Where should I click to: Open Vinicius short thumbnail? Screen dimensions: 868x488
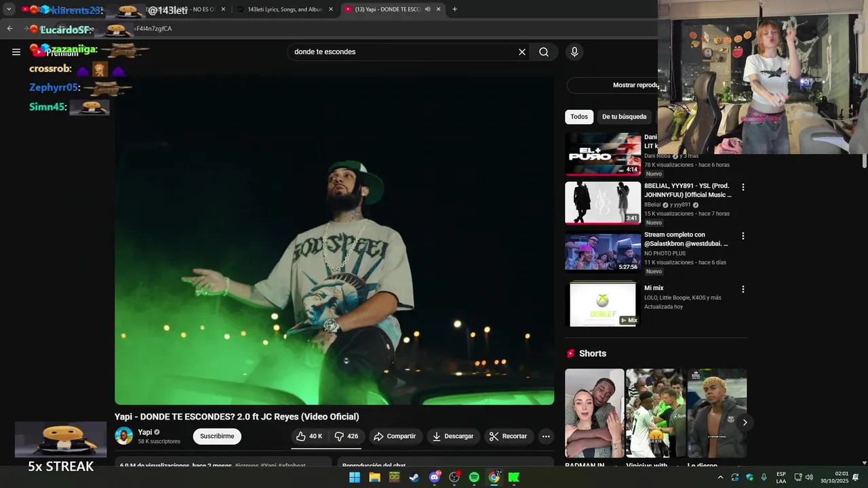point(656,413)
